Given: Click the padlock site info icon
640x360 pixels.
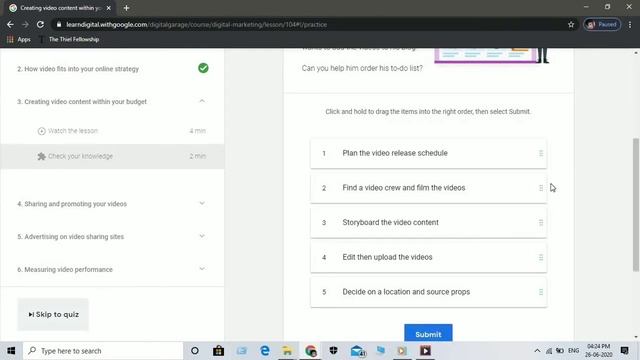Looking at the screenshot, I should (59, 24).
